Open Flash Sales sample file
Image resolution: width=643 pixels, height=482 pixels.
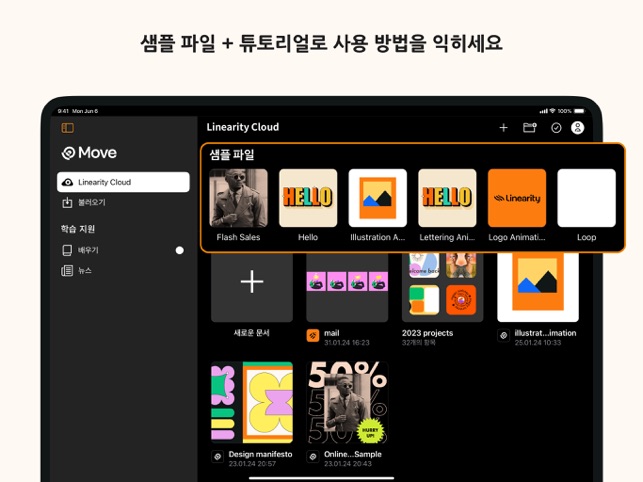coord(238,198)
